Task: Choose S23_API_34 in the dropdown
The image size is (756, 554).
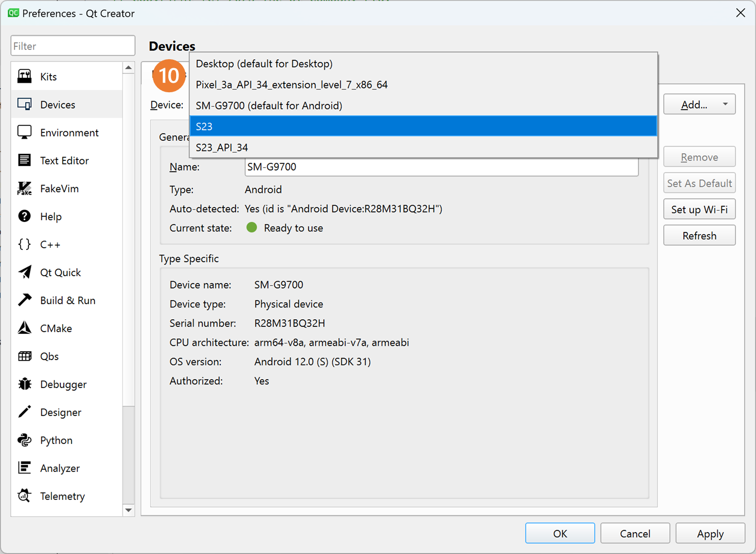Action: click(423, 147)
